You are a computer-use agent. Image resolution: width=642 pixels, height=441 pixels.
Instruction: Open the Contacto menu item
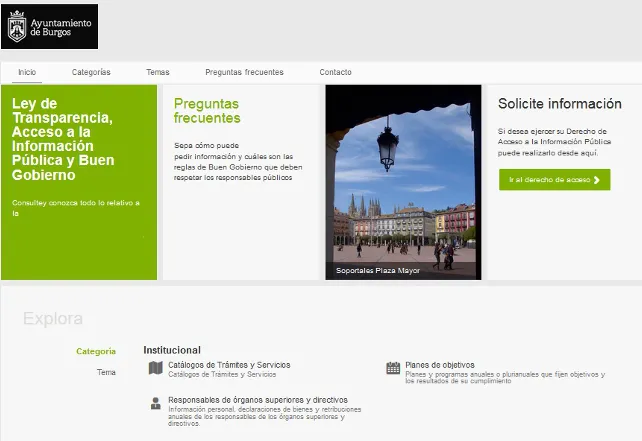tap(335, 72)
